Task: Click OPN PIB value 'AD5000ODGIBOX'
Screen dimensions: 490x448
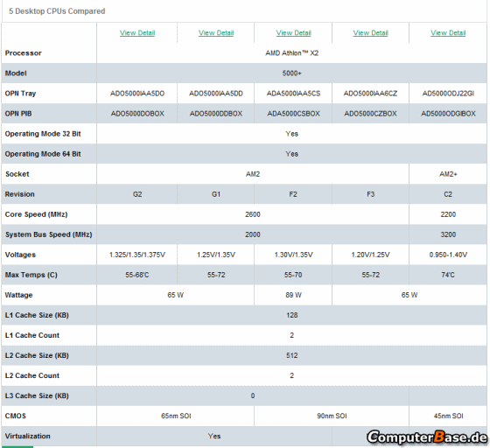Action: pyautogui.click(x=448, y=114)
